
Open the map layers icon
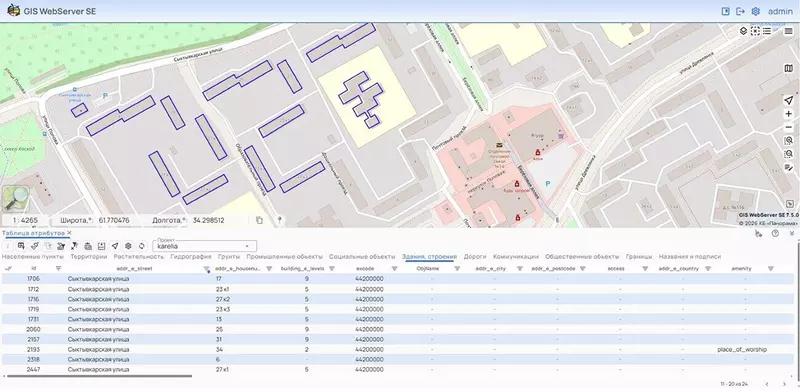point(743,31)
